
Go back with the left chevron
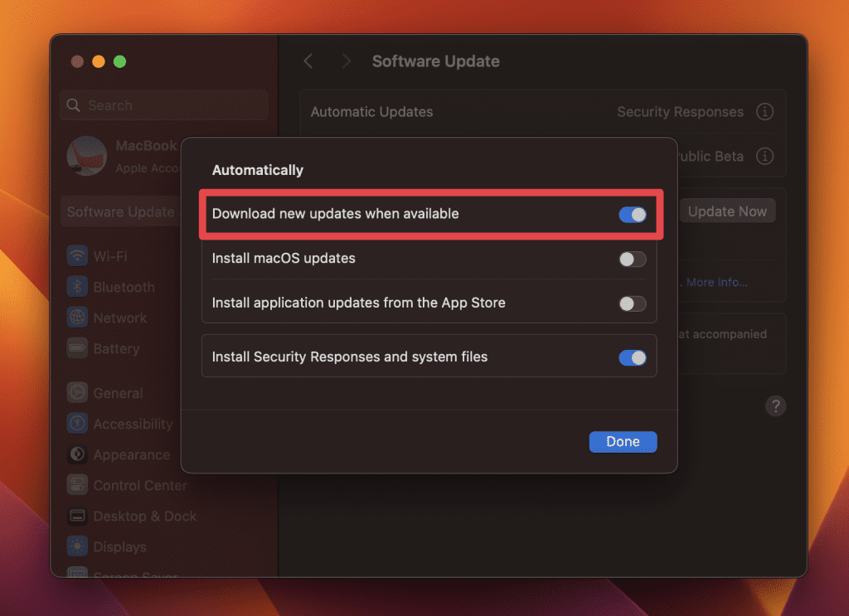pos(308,61)
